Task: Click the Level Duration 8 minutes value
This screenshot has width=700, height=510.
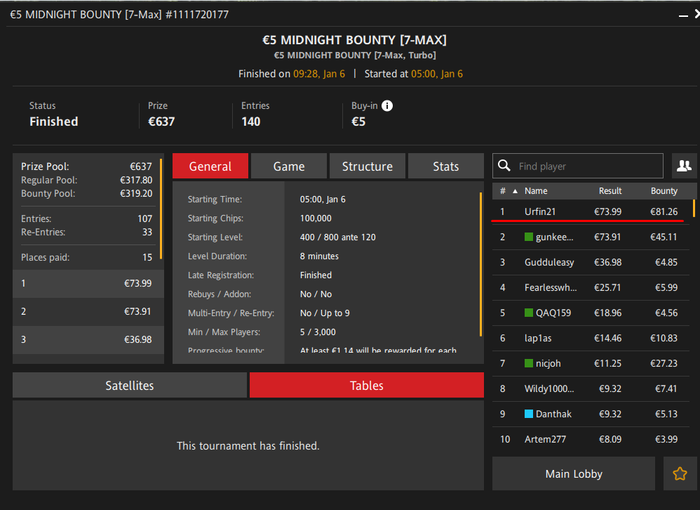Action: tap(319, 256)
